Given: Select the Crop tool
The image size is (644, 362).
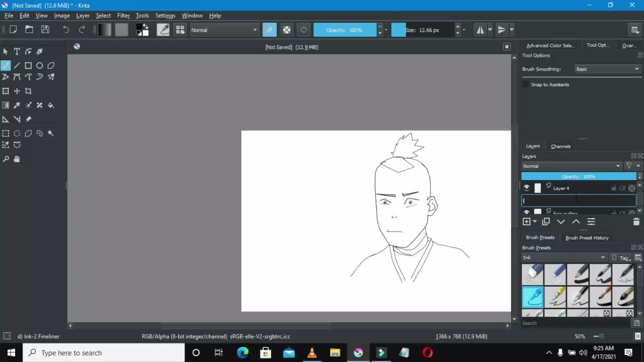Looking at the screenshot, I should (28, 91).
